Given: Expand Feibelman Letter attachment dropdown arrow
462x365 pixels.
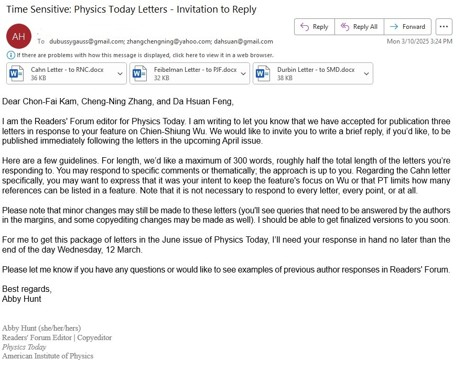Looking at the screenshot, I should coord(243,74).
